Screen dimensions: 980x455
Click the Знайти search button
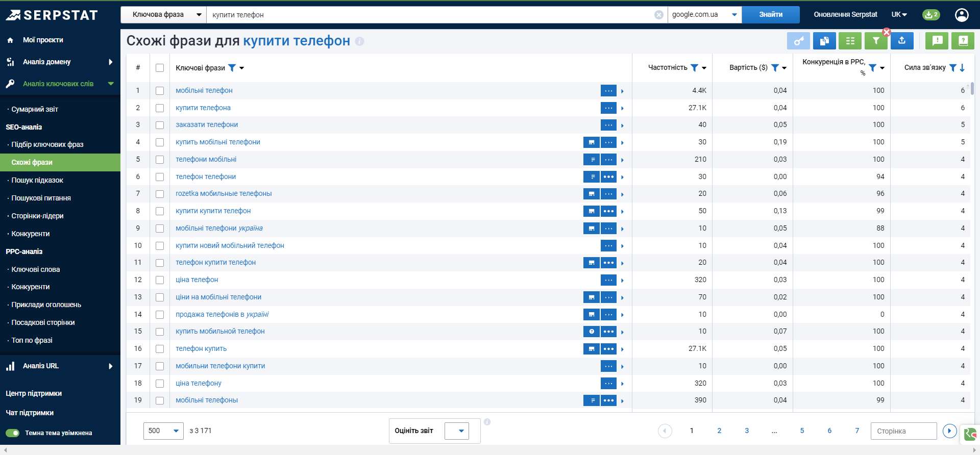771,15
